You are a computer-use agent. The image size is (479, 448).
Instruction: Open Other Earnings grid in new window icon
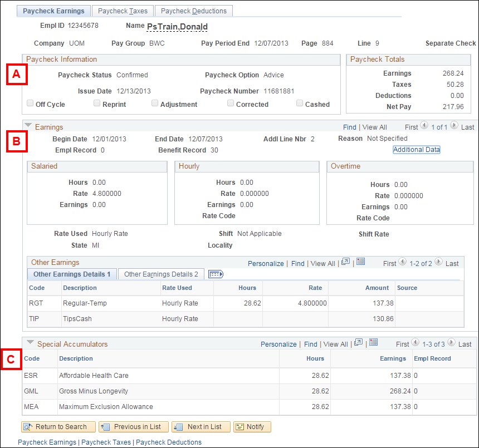(x=346, y=263)
